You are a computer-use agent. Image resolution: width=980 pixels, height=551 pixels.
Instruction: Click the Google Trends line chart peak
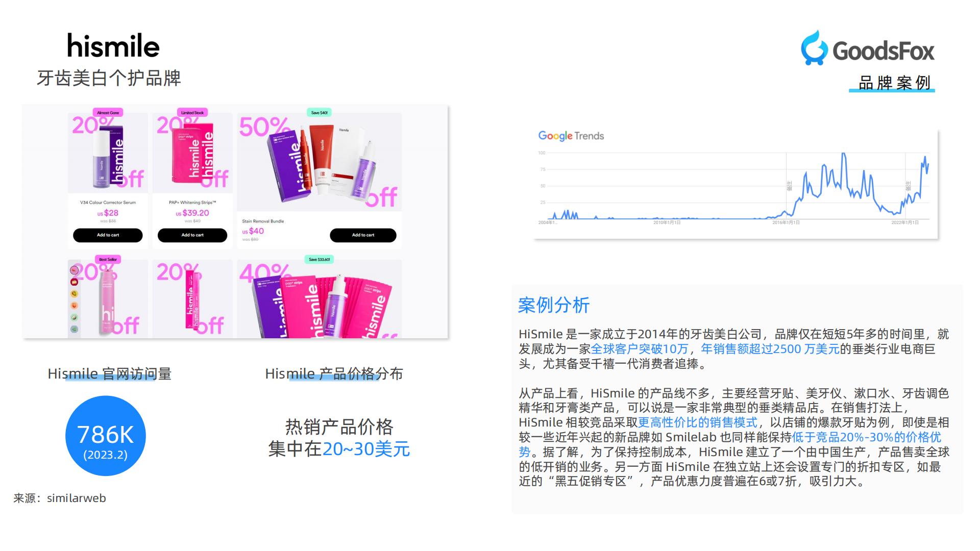[843, 154]
